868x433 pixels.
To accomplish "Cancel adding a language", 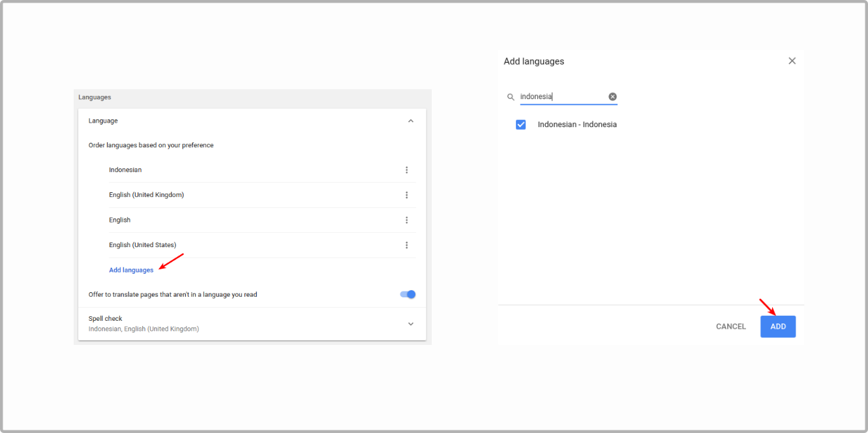I will click(x=730, y=326).
